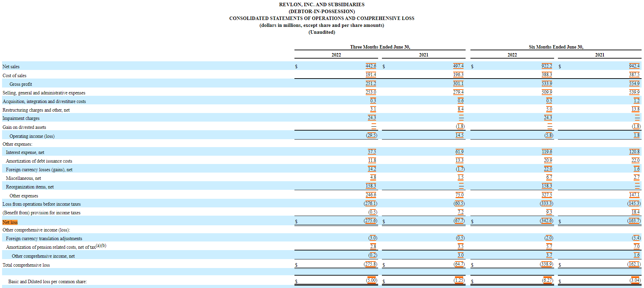Click "Foreign currency losses (gains), net" label

coord(39,169)
